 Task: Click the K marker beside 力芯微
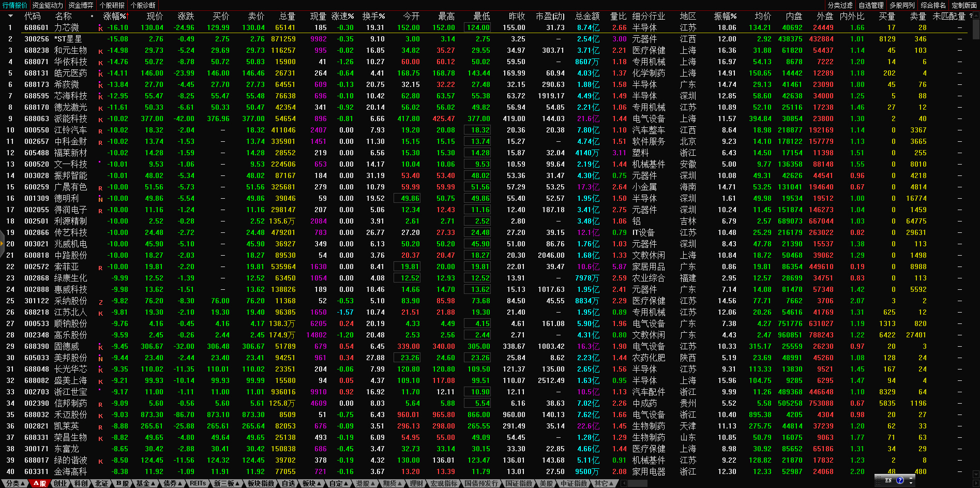coord(100,28)
